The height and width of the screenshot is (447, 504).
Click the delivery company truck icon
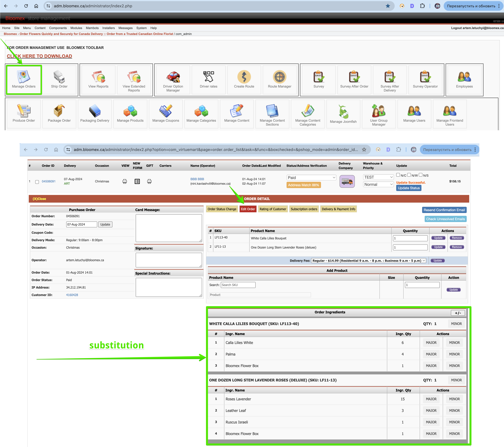[347, 181]
